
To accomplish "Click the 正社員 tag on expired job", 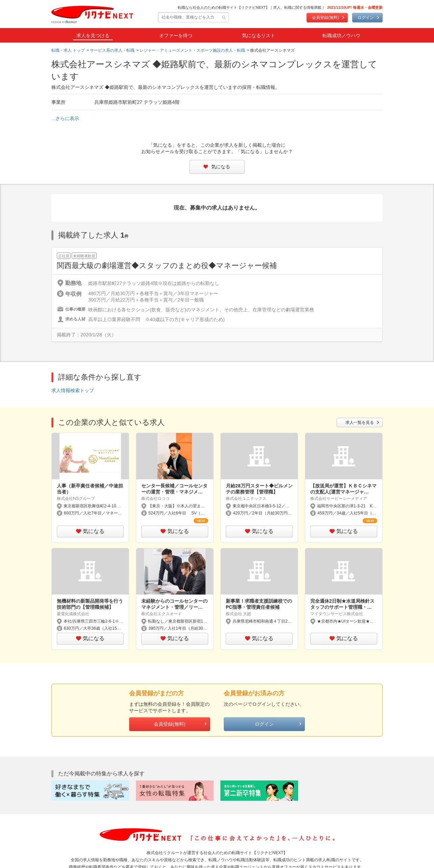I will [x=64, y=256].
